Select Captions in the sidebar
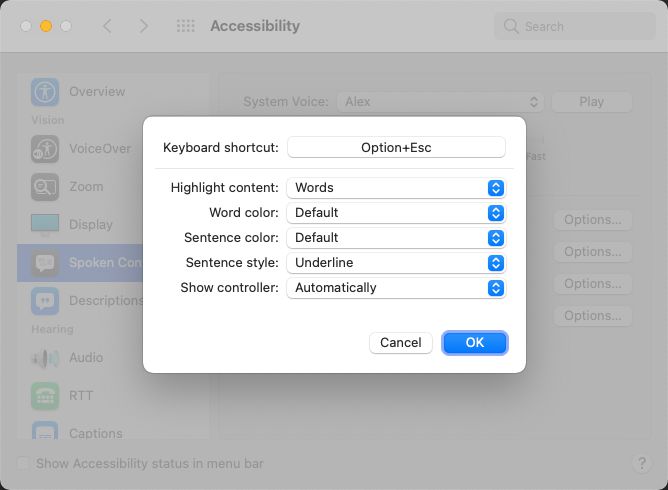 point(95,433)
